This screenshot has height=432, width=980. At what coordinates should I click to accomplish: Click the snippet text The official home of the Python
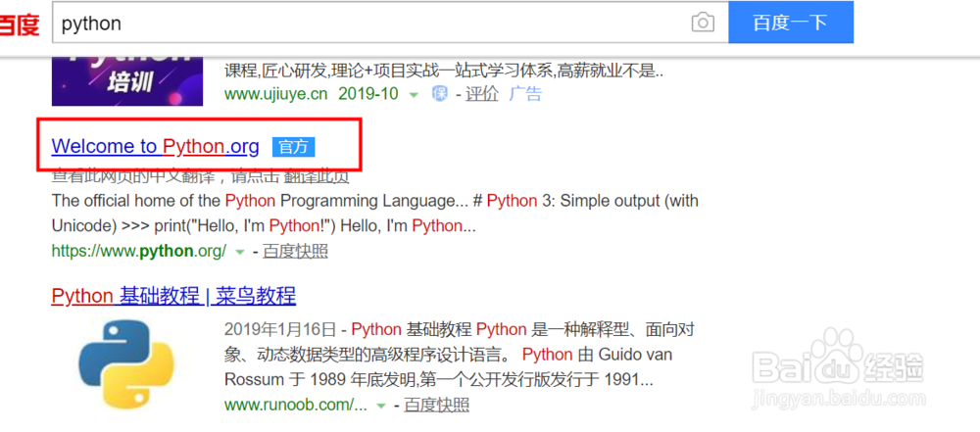coord(164,202)
